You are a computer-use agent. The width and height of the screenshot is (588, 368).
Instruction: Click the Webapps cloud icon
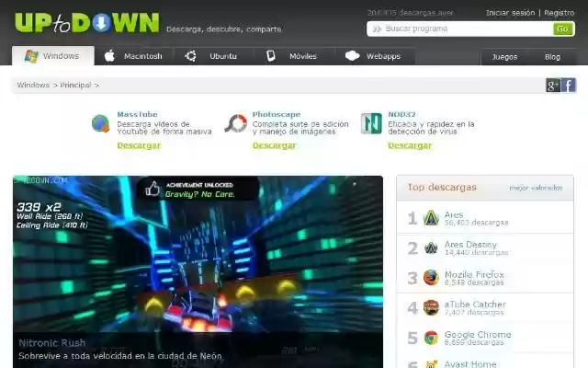point(352,56)
